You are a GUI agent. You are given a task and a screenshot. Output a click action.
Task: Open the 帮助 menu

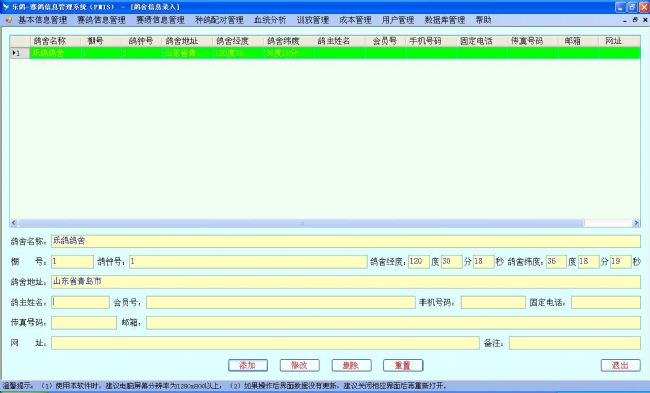(x=483, y=19)
